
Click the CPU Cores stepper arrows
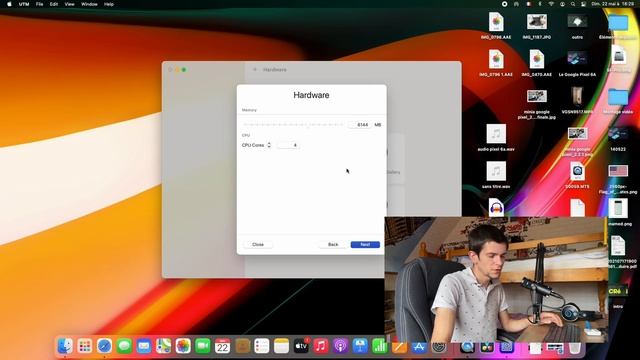(x=269, y=145)
